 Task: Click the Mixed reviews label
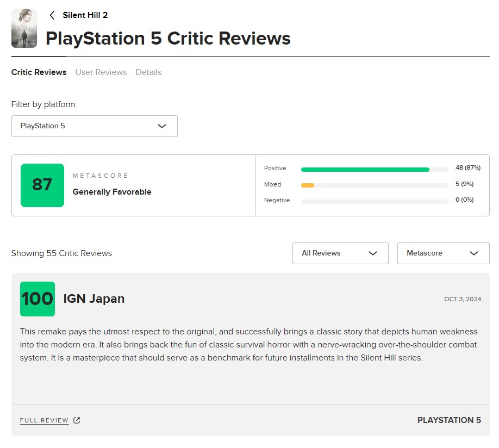pos(272,185)
